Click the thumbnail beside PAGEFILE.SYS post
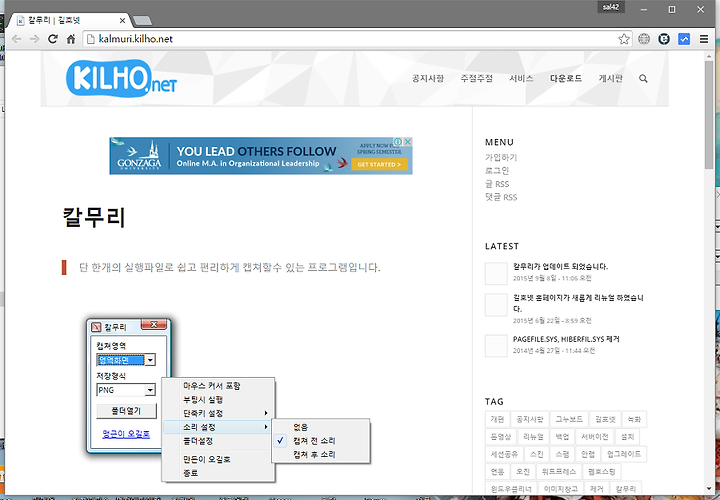This screenshot has width=720, height=500. (496, 346)
